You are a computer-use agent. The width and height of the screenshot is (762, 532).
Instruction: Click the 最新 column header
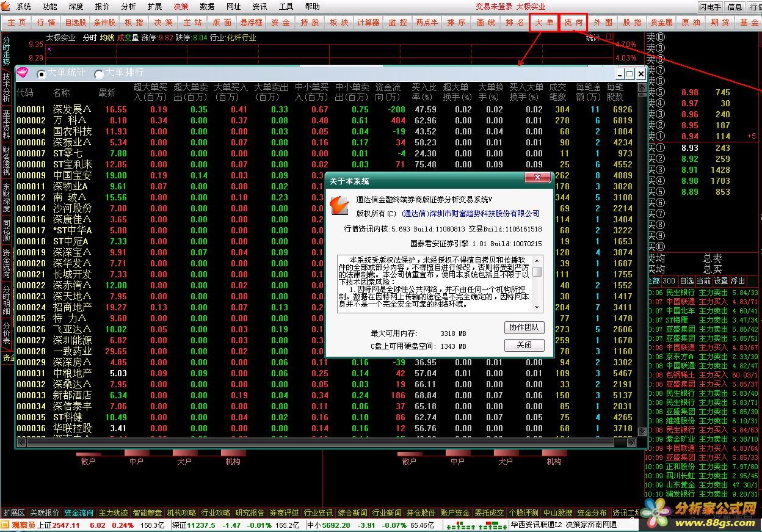(x=107, y=93)
